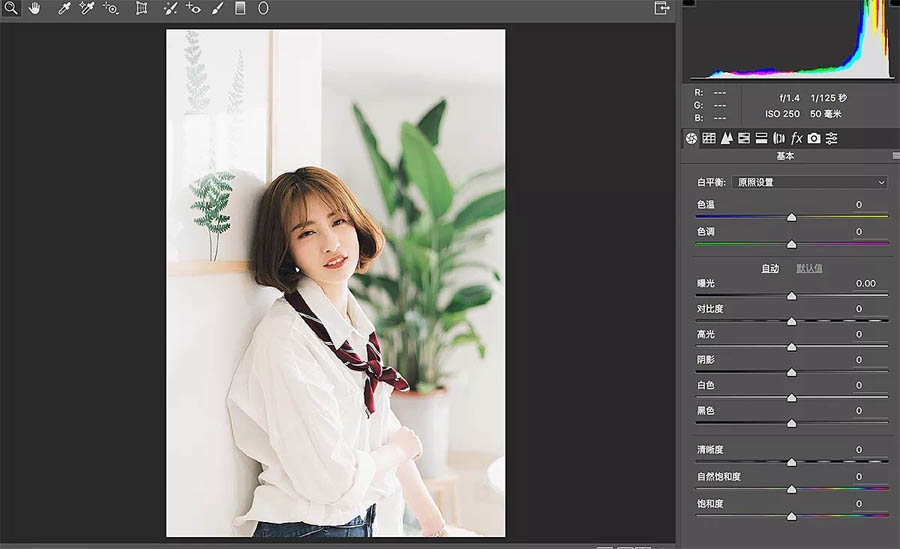Switch to the Tone Curve tab
The height and width of the screenshot is (549, 900).
coord(709,138)
